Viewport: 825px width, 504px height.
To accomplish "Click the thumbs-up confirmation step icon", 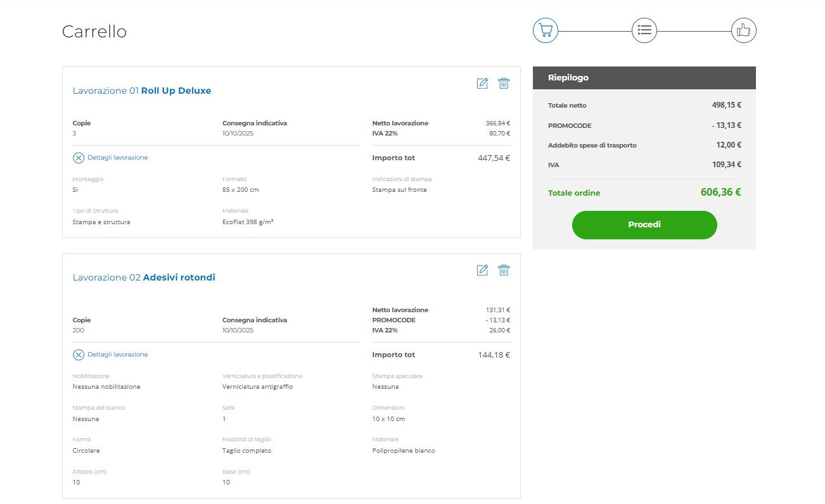I will click(743, 30).
